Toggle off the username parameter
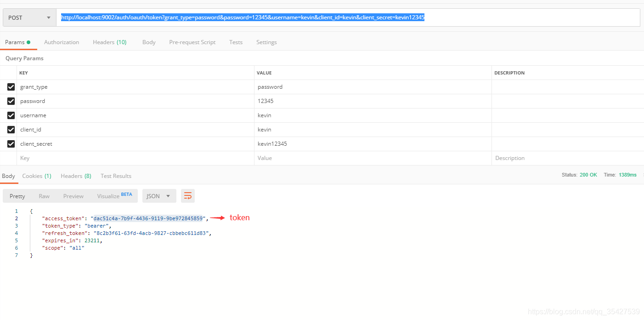 [11, 115]
